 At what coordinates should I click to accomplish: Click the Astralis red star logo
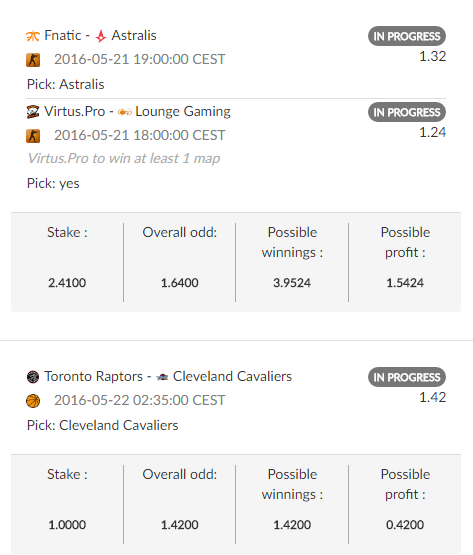(101, 36)
